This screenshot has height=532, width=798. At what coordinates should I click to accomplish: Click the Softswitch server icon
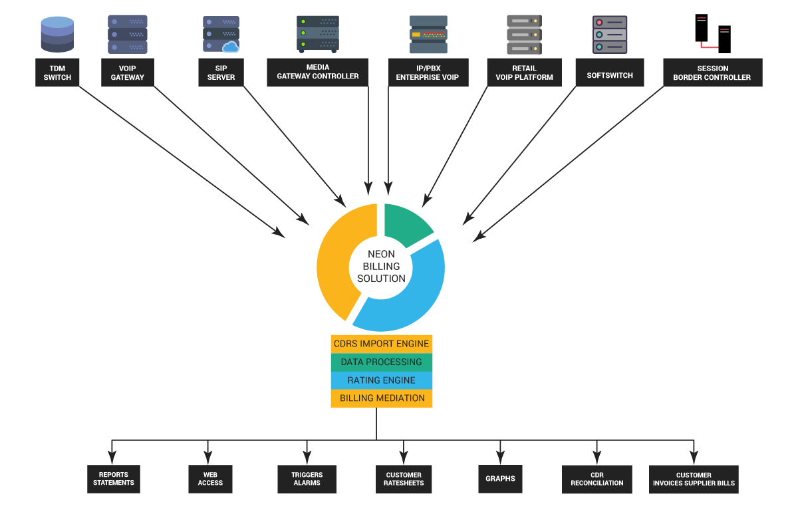tap(610, 35)
